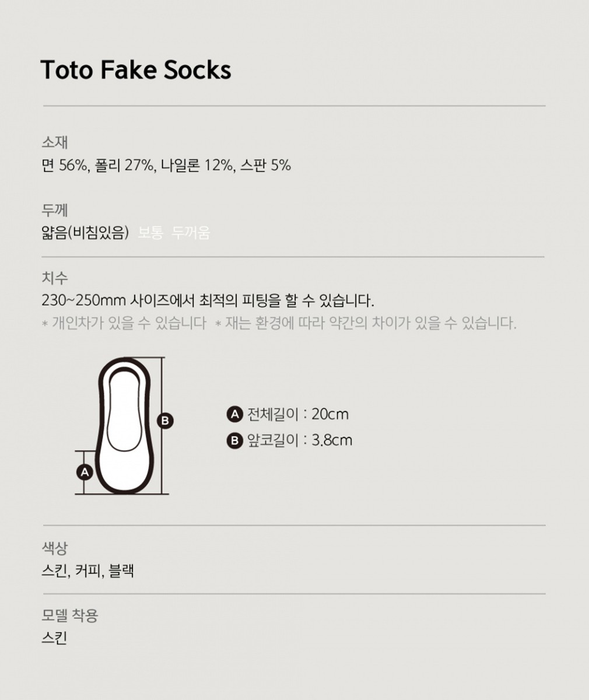Click the 모델 착용 section heading

point(70,615)
